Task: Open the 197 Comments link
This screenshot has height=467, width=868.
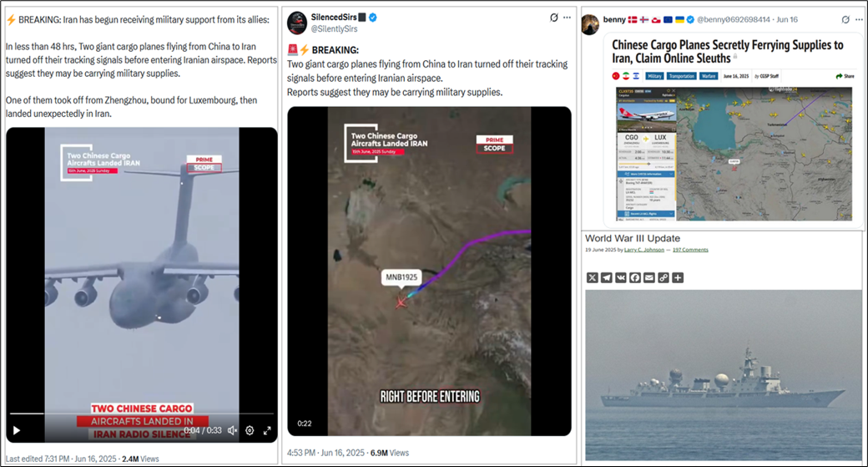Action: (x=690, y=250)
